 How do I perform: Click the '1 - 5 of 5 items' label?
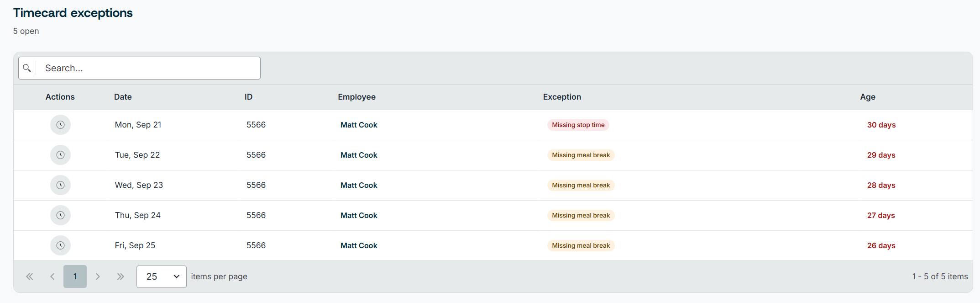(940, 276)
